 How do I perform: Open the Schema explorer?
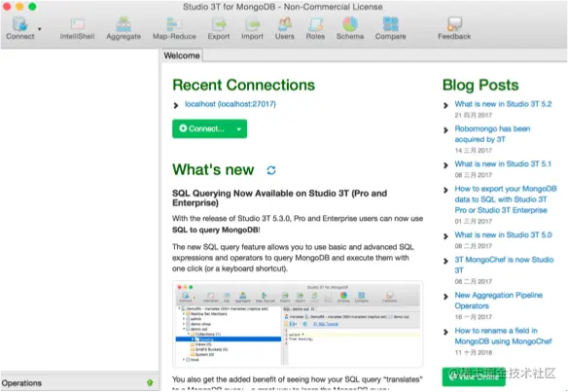pos(350,28)
